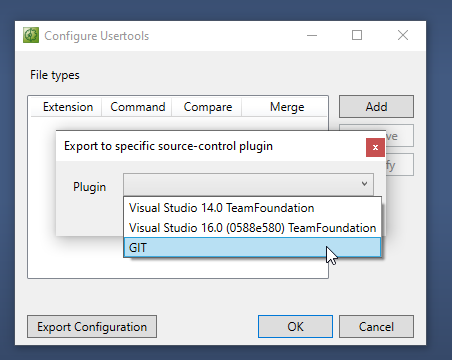Click the Add button

376,107
